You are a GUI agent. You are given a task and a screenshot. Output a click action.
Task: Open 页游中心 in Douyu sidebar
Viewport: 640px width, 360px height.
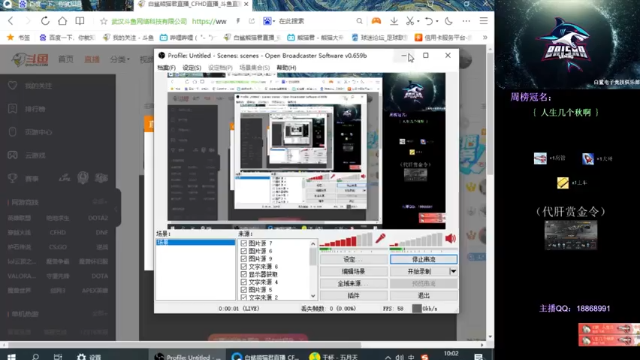[x=38, y=132]
